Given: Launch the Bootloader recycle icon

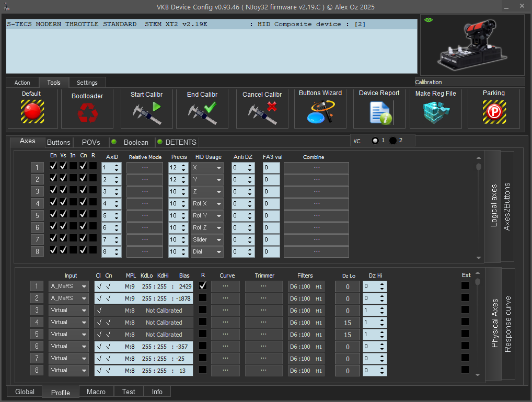Looking at the screenshot, I should 88,112.
